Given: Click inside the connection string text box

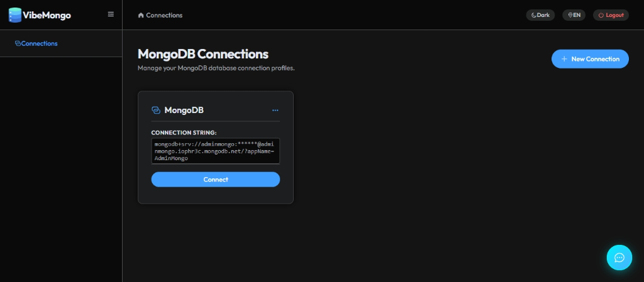Looking at the screenshot, I should (216, 151).
